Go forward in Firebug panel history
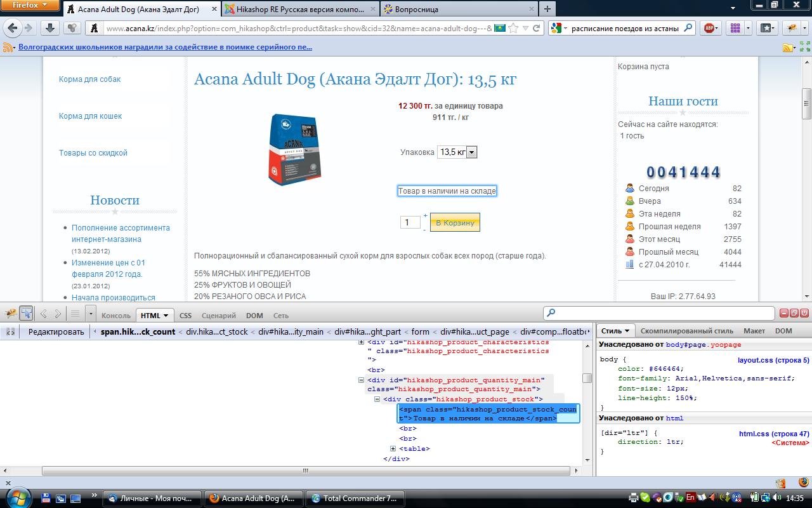The width and height of the screenshot is (812, 508). (58, 314)
